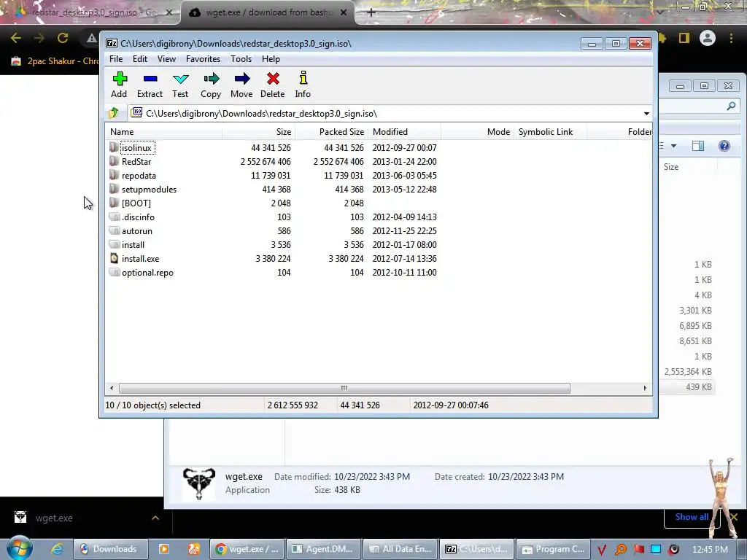Run the Test archive tool
The image size is (747, 560).
pyautogui.click(x=181, y=79)
